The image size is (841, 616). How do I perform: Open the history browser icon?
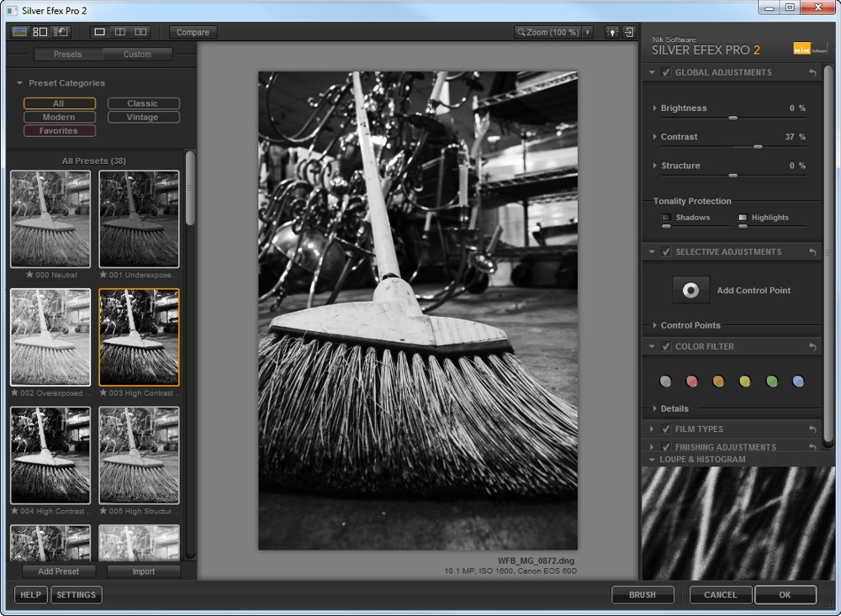pyautogui.click(x=61, y=32)
